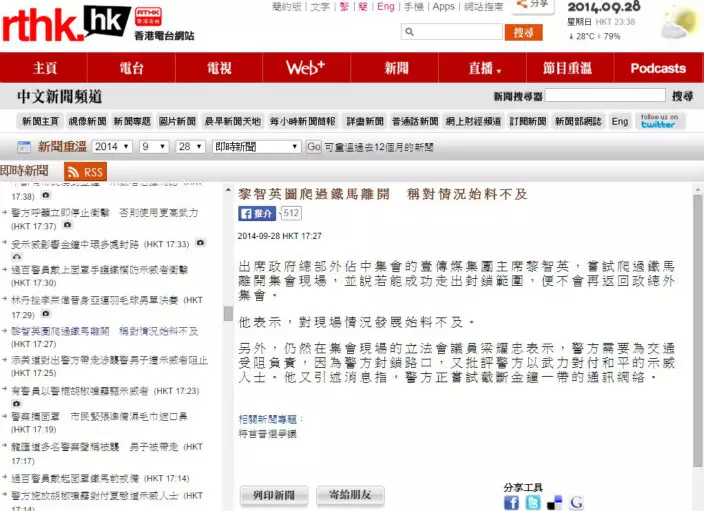
Task: Share article via Google icon
Action: (576, 502)
